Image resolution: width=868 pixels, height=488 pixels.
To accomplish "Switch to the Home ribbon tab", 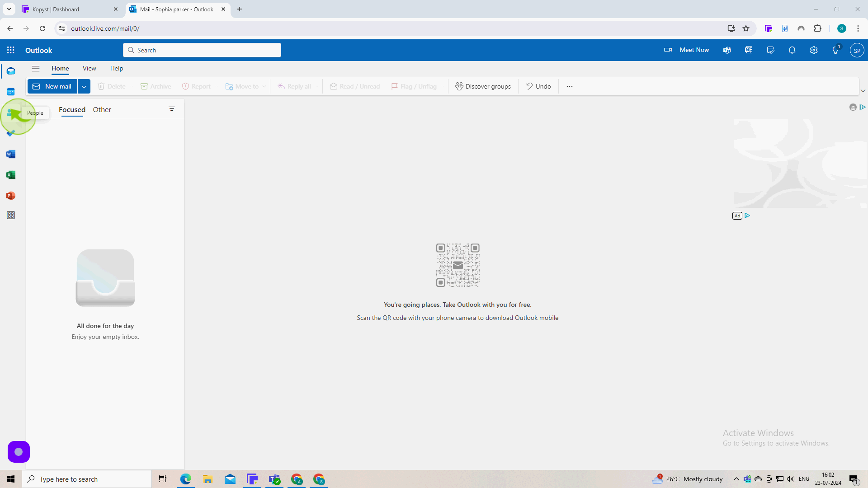I will tap(60, 69).
